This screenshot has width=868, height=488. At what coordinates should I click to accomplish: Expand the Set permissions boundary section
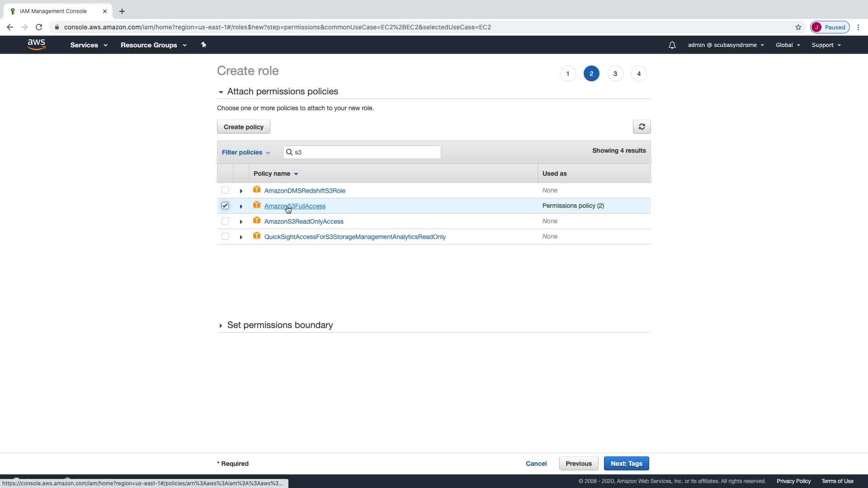pyautogui.click(x=279, y=325)
